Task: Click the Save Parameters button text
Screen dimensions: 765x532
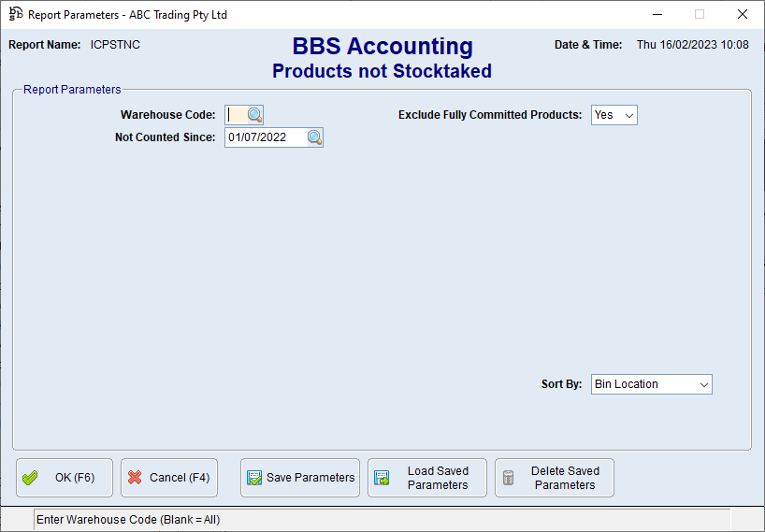Action: click(x=310, y=478)
